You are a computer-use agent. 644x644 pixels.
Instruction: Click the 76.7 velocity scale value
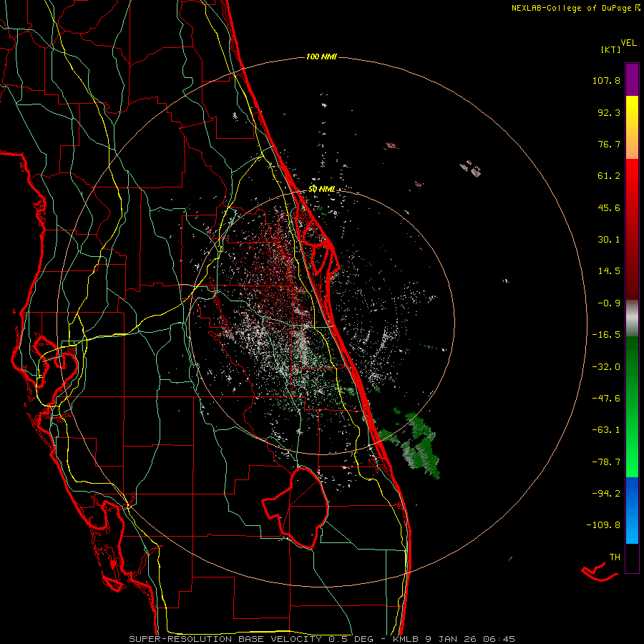609,144
